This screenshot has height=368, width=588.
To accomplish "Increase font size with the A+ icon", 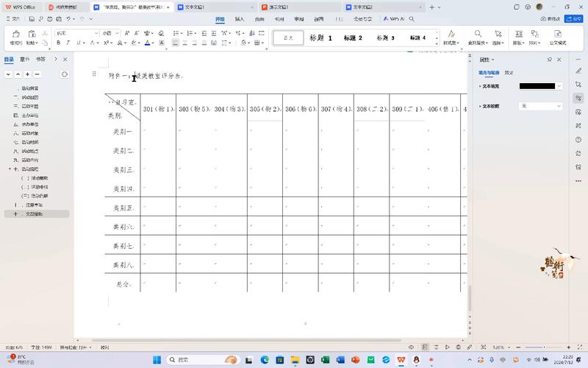I will (127, 33).
